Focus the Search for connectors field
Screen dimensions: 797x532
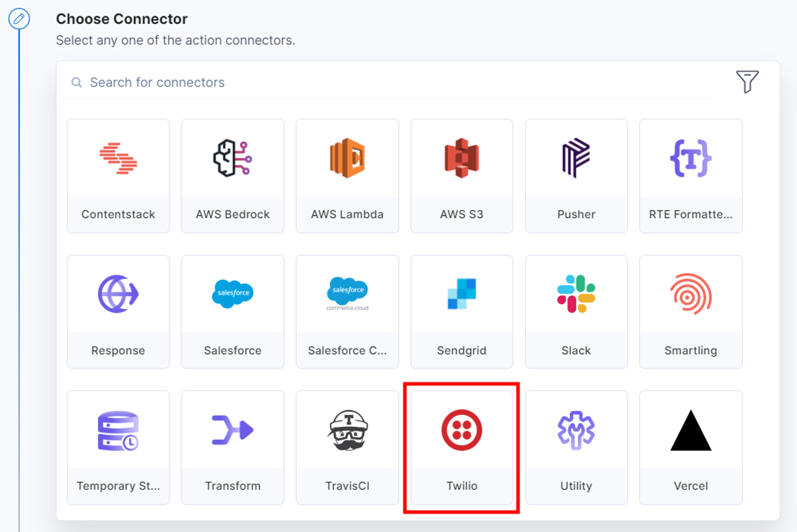point(386,82)
